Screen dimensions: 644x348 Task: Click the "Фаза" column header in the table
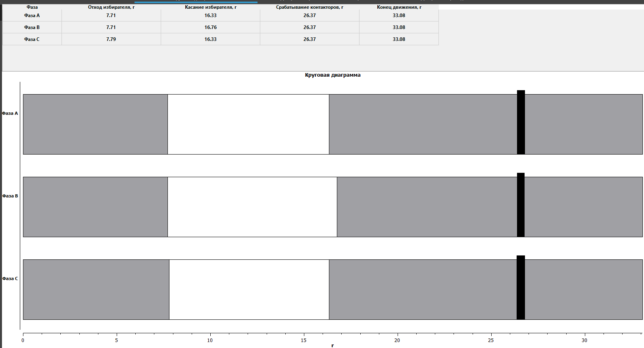(x=32, y=7)
